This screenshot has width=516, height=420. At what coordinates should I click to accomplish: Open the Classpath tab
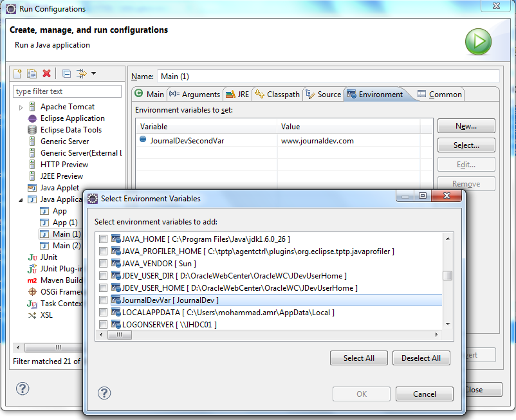[277, 95]
